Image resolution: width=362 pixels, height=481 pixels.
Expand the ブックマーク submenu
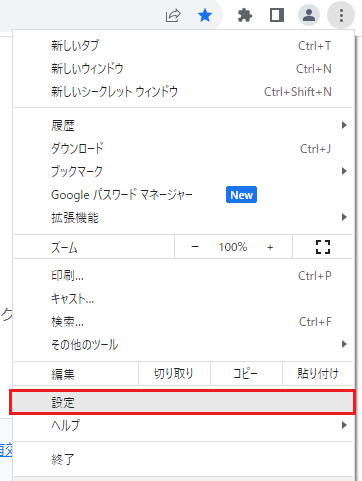point(183,171)
